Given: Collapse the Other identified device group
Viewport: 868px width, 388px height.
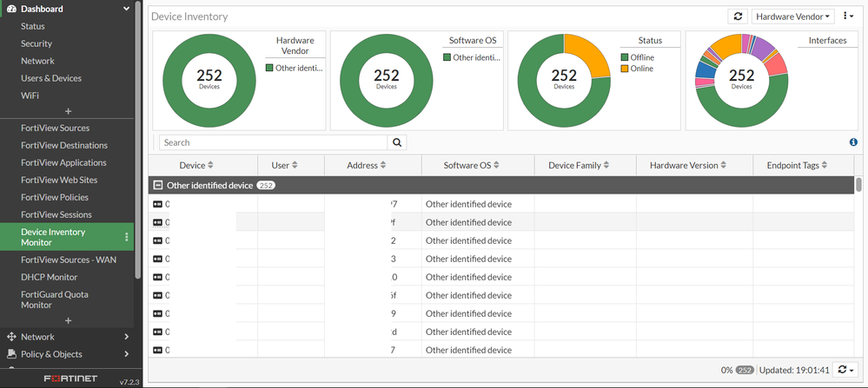Looking at the screenshot, I should pos(158,186).
